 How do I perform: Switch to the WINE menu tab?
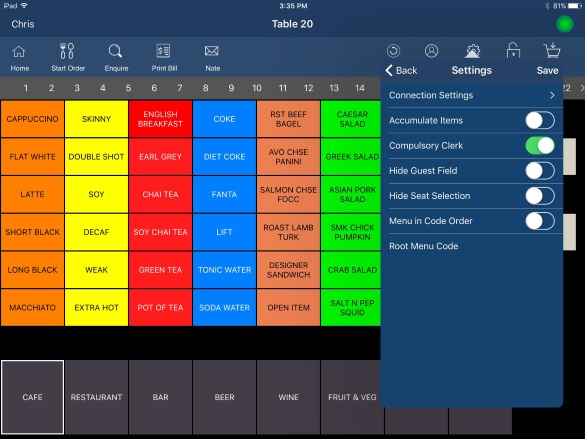click(288, 397)
